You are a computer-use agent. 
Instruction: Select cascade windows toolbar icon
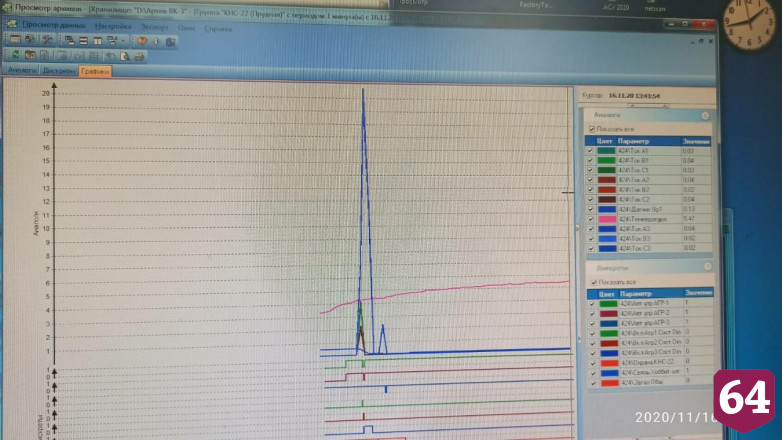tap(69, 40)
